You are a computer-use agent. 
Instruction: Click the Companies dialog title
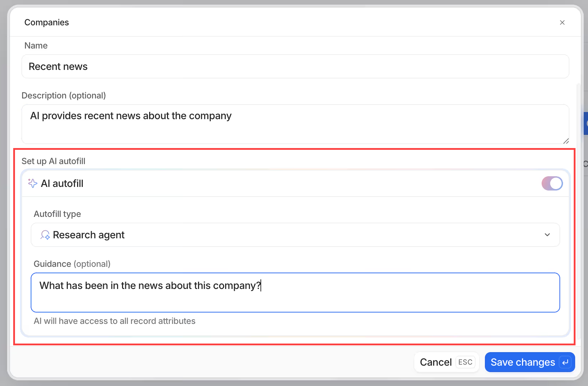[47, 22]
